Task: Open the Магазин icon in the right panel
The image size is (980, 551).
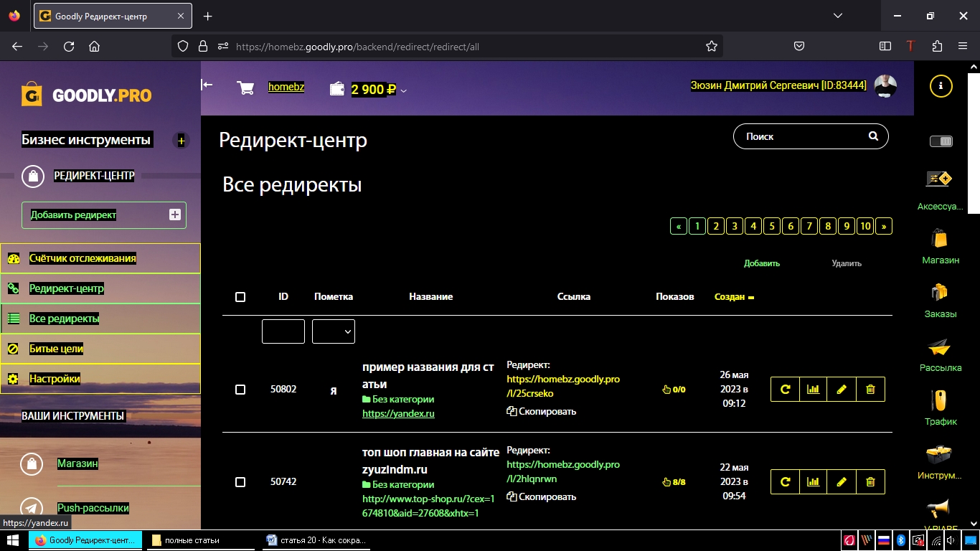Action: click(x=940, y=239)
